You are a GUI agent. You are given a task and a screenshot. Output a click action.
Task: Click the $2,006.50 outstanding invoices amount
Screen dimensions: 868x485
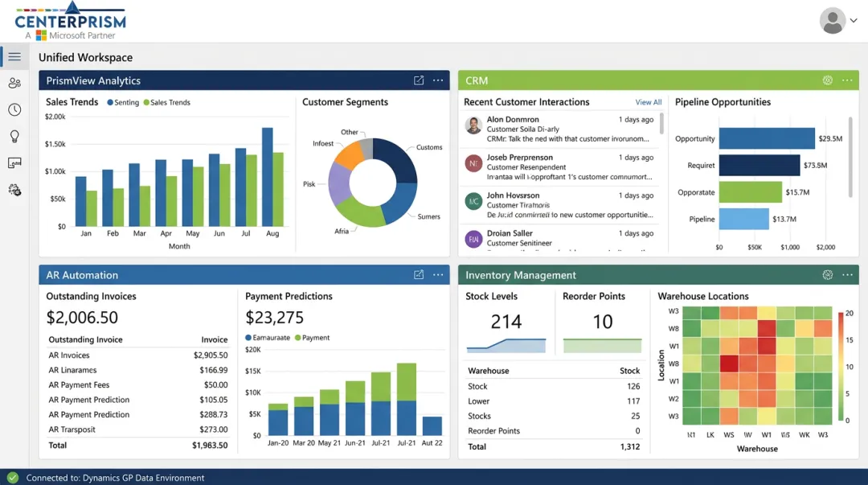(82, 317)
